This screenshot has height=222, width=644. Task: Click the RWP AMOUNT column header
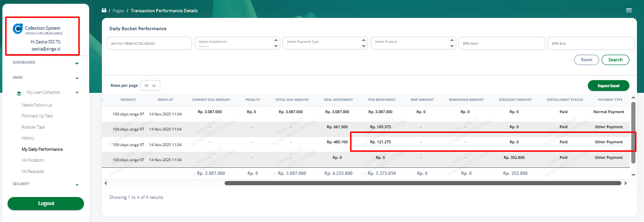421,100
